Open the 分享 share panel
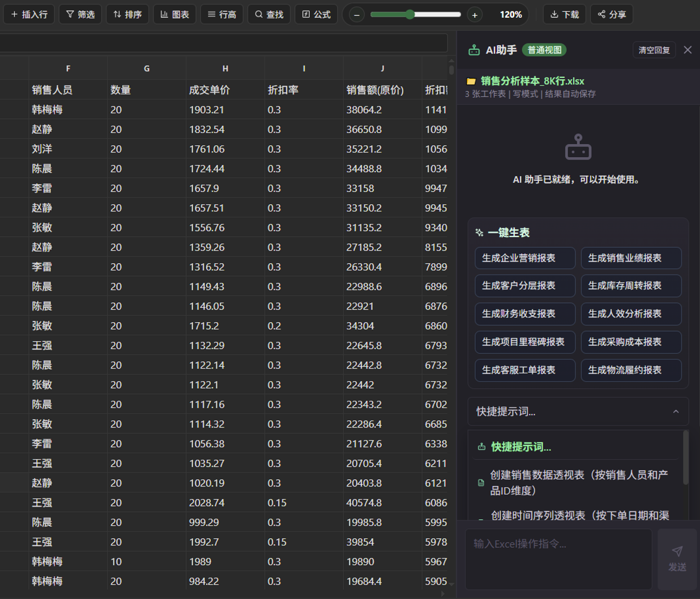The width and height of the screenshot is (700, 599). pos(611,14)
